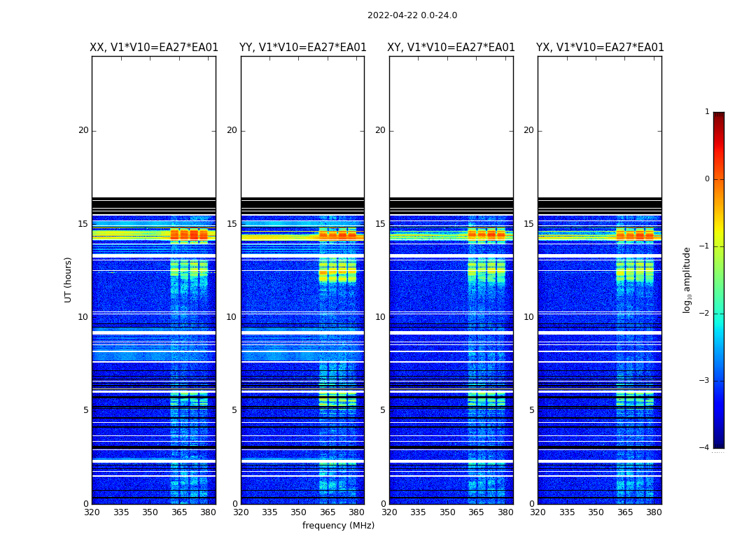This screenshot has width=735, height=560.
Task: Click the red burst in YY panel near 14.5 UT
Action: 337,234
